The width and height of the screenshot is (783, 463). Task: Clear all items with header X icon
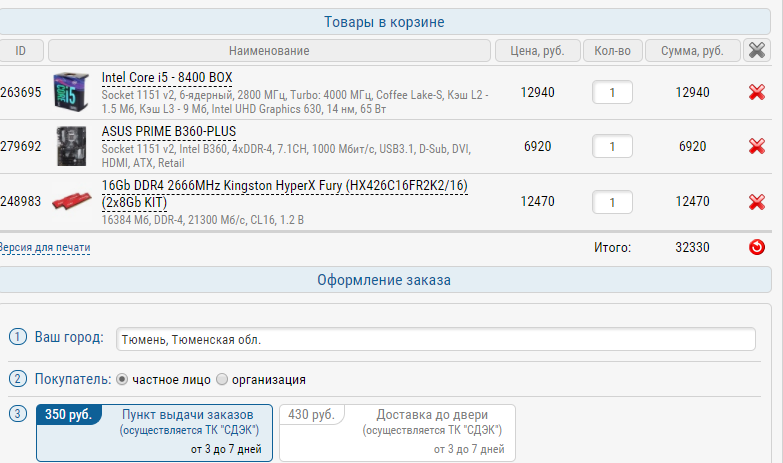[x=757, y=50]
